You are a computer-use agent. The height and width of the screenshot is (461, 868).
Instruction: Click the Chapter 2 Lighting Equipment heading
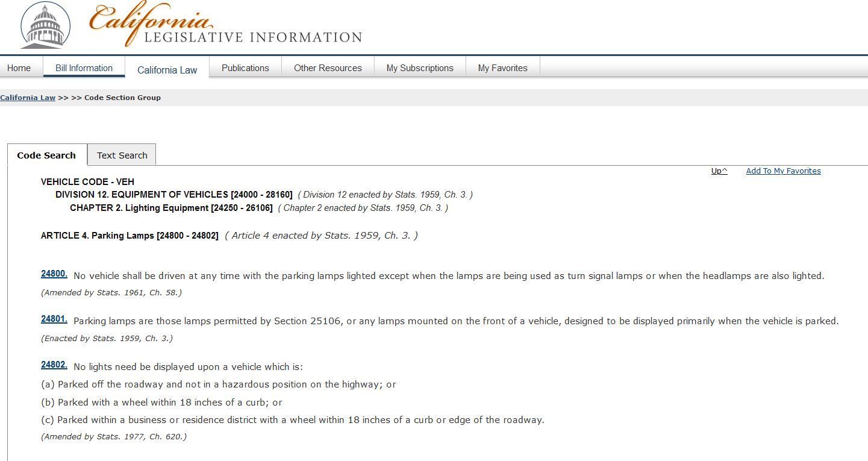coord(171,208)
